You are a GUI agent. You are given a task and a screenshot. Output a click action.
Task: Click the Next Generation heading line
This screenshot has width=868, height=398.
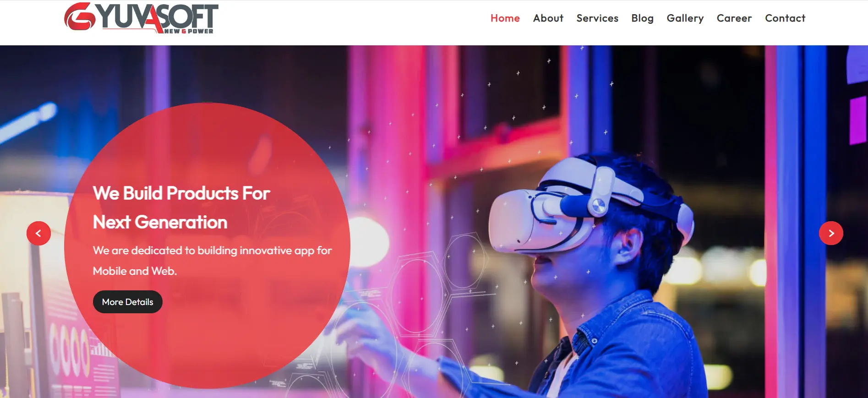coord(160,222)
